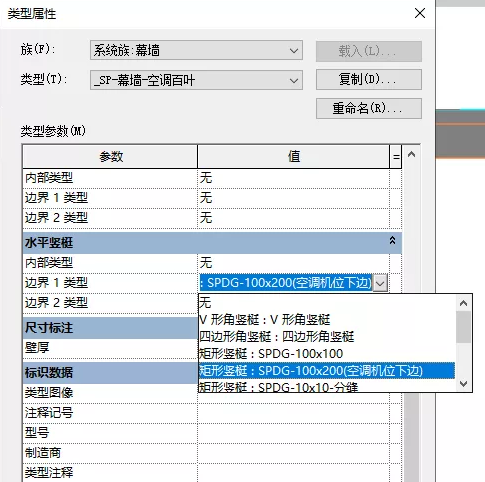Click upper 边界 2 类型 value 无
Screen dimensions: 485x482
tap(293, 218)
